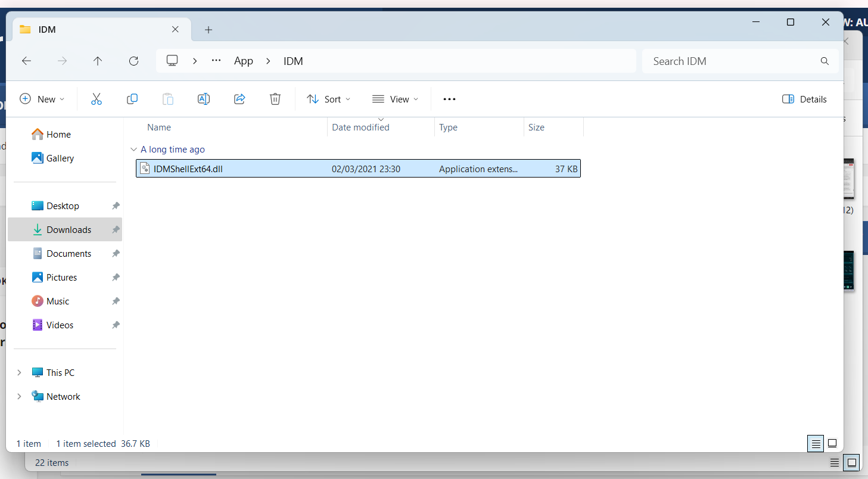The width and height of the screenshot is (868, 479).
Task: Switch to large thumbnails view icon
Action: [832, 443]
